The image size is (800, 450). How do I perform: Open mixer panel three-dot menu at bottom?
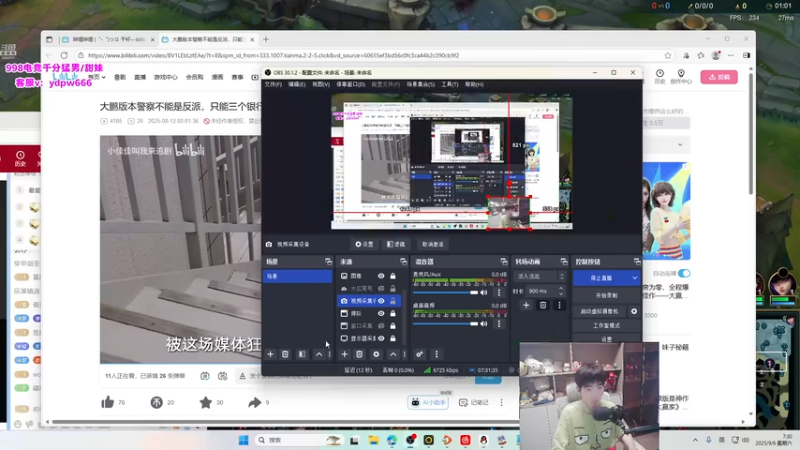click(436, 354)
